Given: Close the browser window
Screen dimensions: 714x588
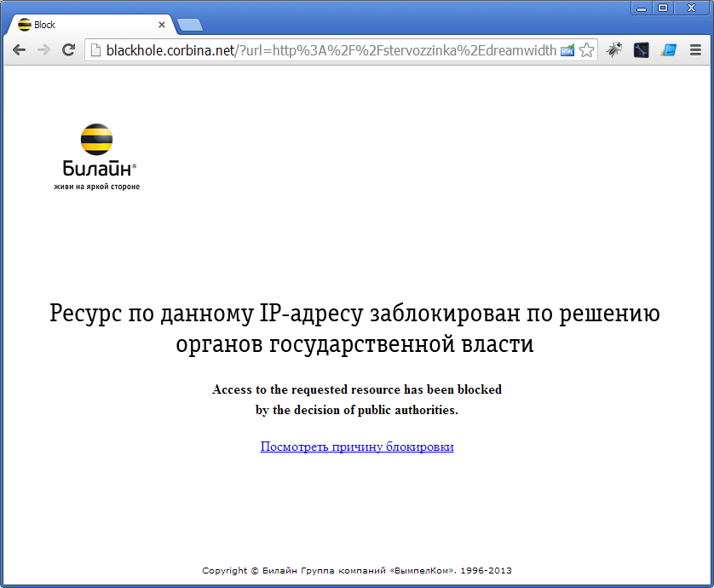Looking at the screenshot, I should click(x=691, y=8).
